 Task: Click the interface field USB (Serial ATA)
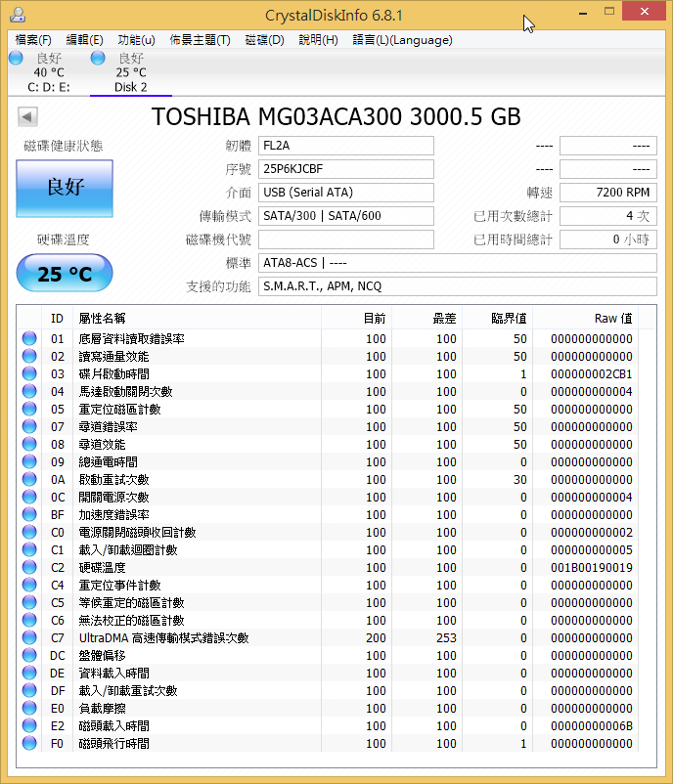click(346, 193)
